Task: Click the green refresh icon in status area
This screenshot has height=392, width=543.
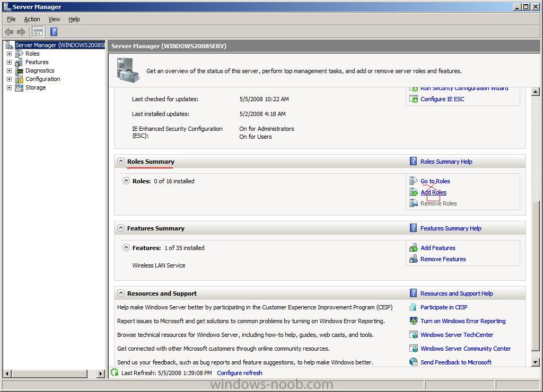Action: [115, 372]
